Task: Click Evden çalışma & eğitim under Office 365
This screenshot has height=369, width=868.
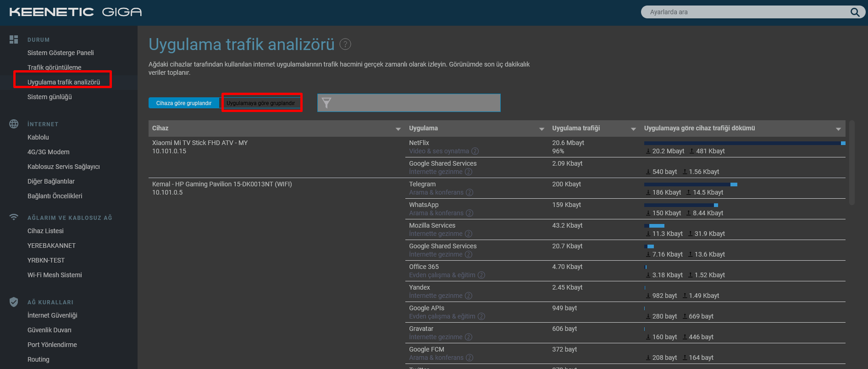Action: click(x=442, y=275)
